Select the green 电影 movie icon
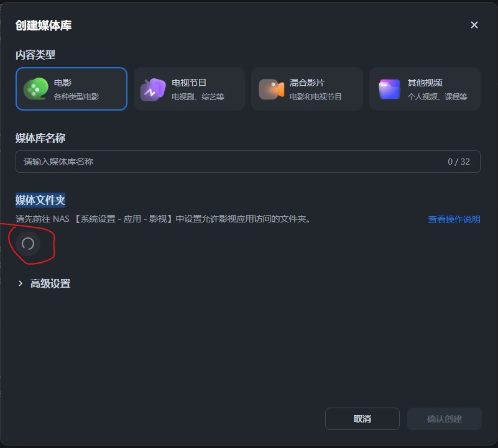This screenshot has width=498, height=448. coord(35,88)
